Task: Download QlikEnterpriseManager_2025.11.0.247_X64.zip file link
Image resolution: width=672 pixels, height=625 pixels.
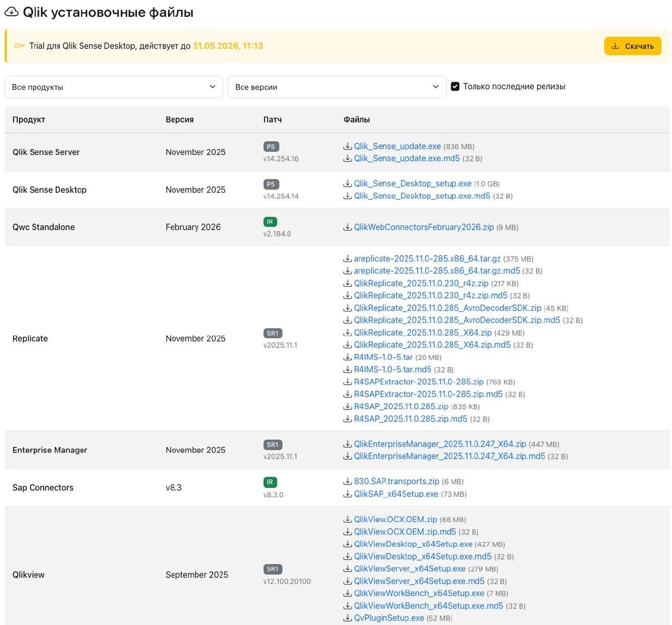Action: [x=440, y=444]
